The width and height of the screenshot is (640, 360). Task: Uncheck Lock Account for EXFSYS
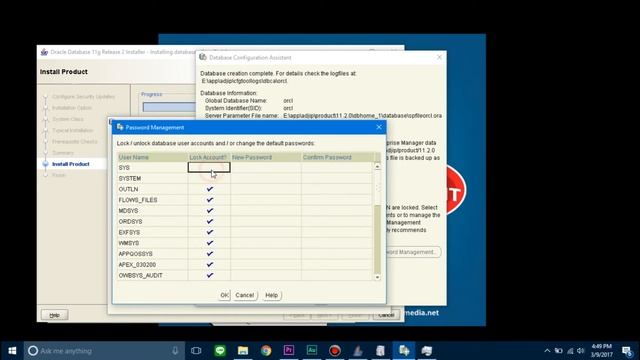click(x=210, y=232)
